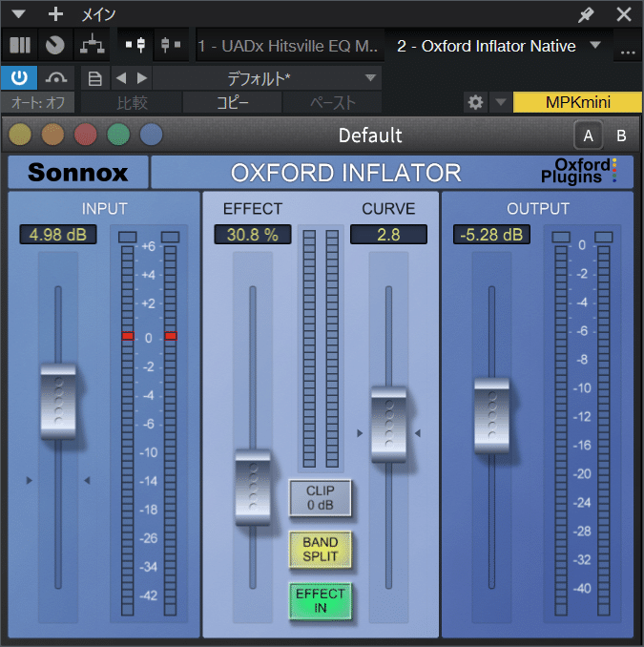Click the コピー copy button
644x647 pixels.
pyautogui.click(x=232, y=103)
